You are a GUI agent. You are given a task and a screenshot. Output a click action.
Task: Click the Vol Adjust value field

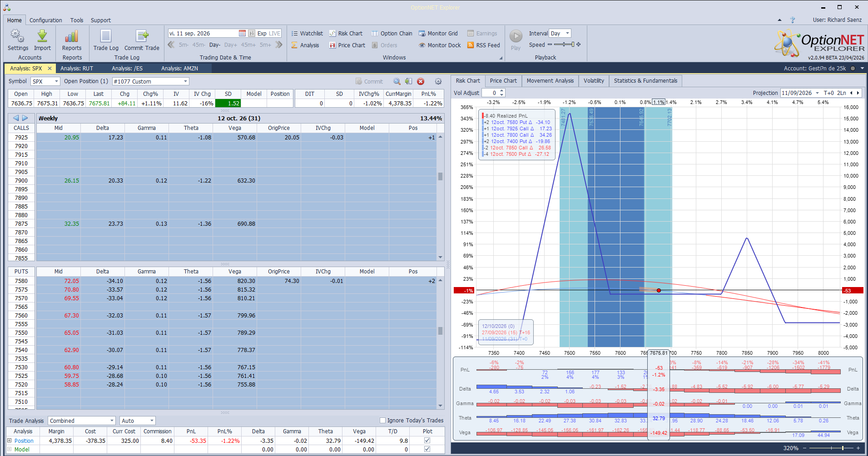coord(490,93)
